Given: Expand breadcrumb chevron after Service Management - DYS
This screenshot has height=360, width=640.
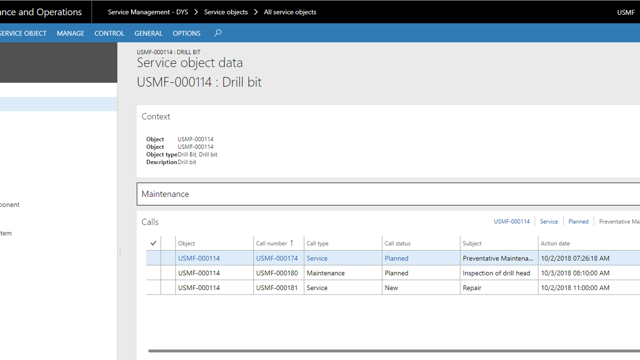Looking at the screenshot, I should (x=196, y=12).
